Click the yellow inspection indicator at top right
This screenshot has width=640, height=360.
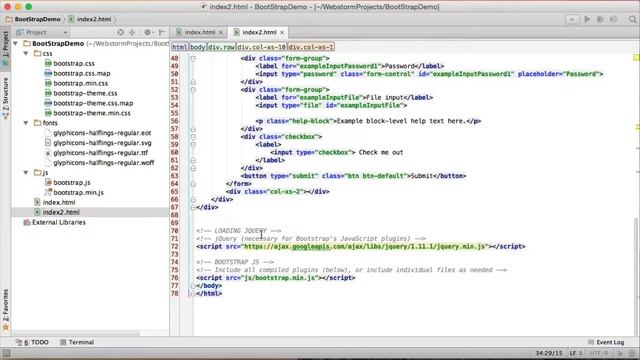pyautogui.click(x=636, y=58)
